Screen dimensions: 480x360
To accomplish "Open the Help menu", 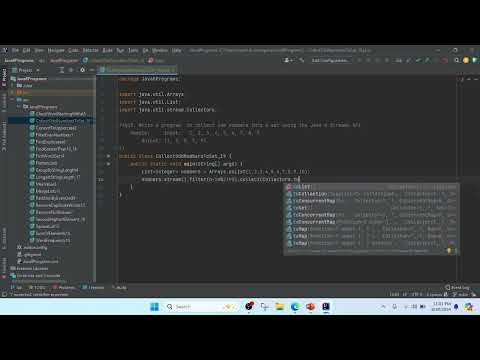I will pos(177,50).
